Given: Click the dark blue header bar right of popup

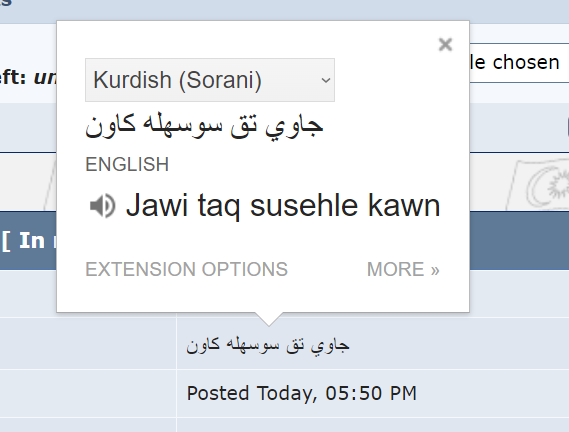Looking at the screenshot, I should 519,240.
